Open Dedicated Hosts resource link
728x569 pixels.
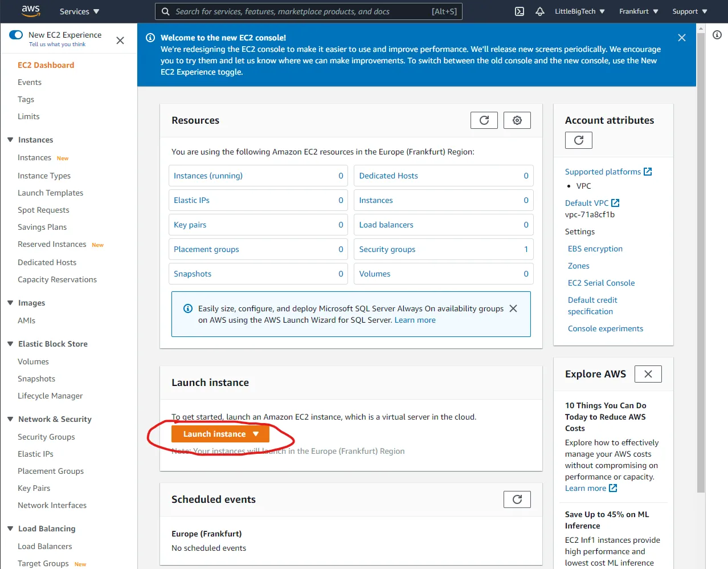tap(388, 176)
